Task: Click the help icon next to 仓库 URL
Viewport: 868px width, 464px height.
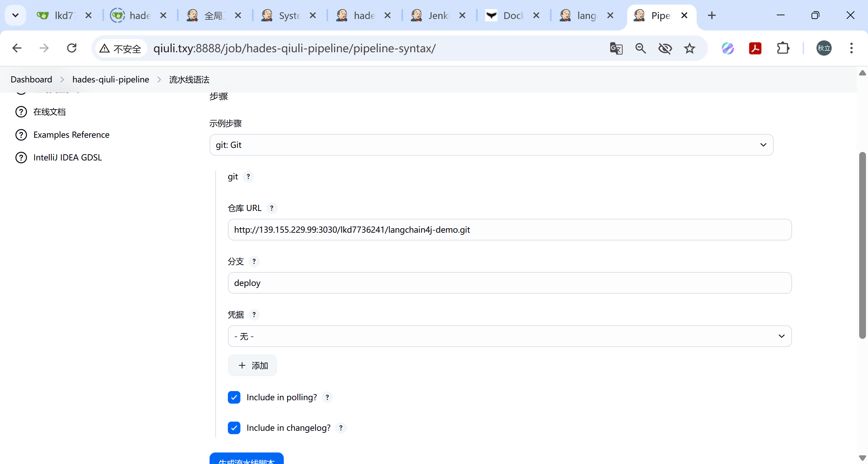Action: click(x=272, y=208)
